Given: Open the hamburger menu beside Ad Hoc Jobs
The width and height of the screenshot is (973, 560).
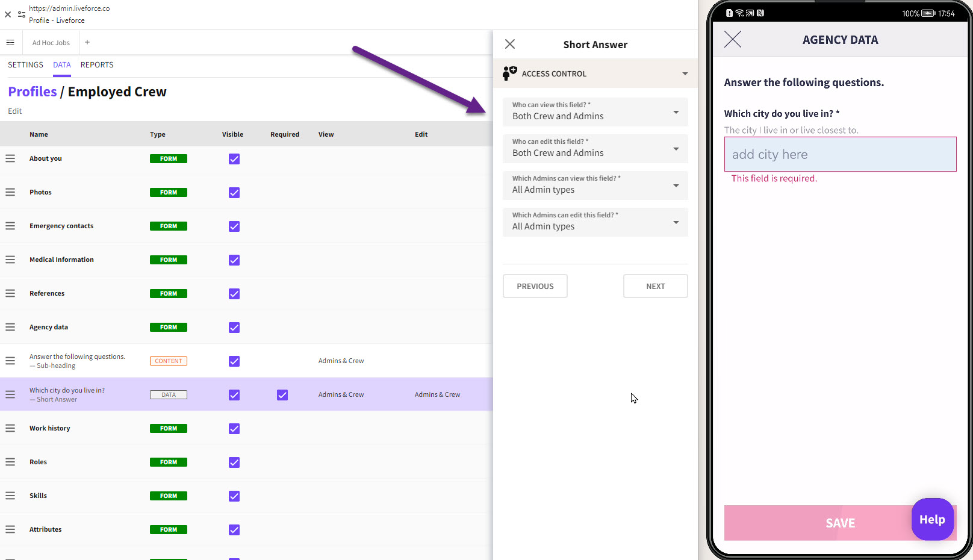Looking at the screenshot, I should [x=10, y=43].
